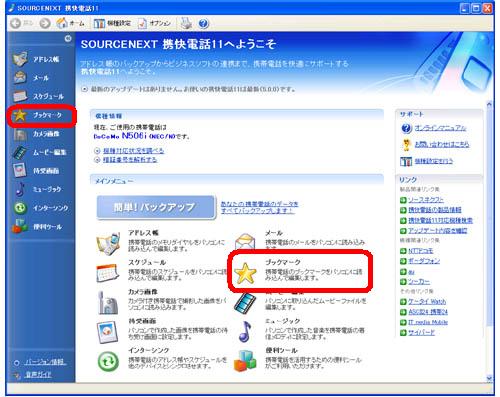Image resolution: width=500 pixels, height=397 pixels.
Task: Open the first link under the N506i model
Action: click(133, 151)
